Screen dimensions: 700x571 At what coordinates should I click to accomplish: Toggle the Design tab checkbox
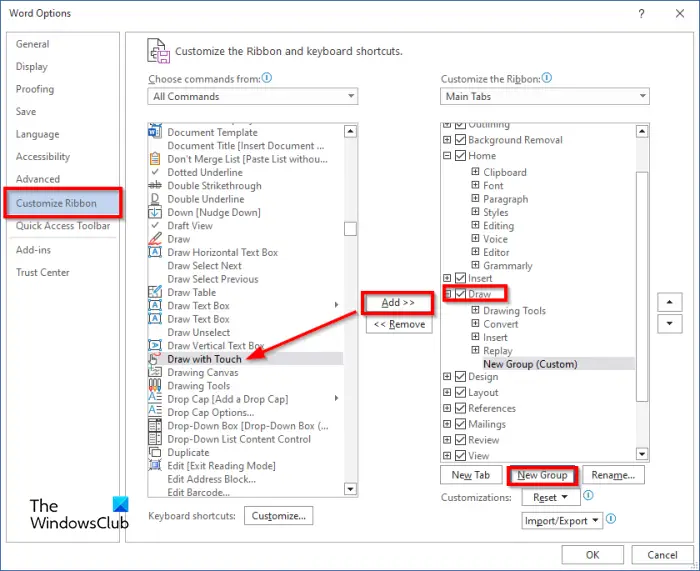tap(460, 376)
